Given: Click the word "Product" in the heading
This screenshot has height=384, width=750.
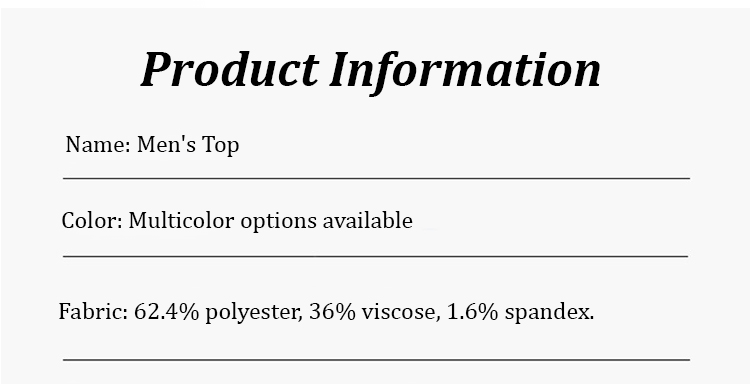Looking at the screenshot, I should click(230, 69).
